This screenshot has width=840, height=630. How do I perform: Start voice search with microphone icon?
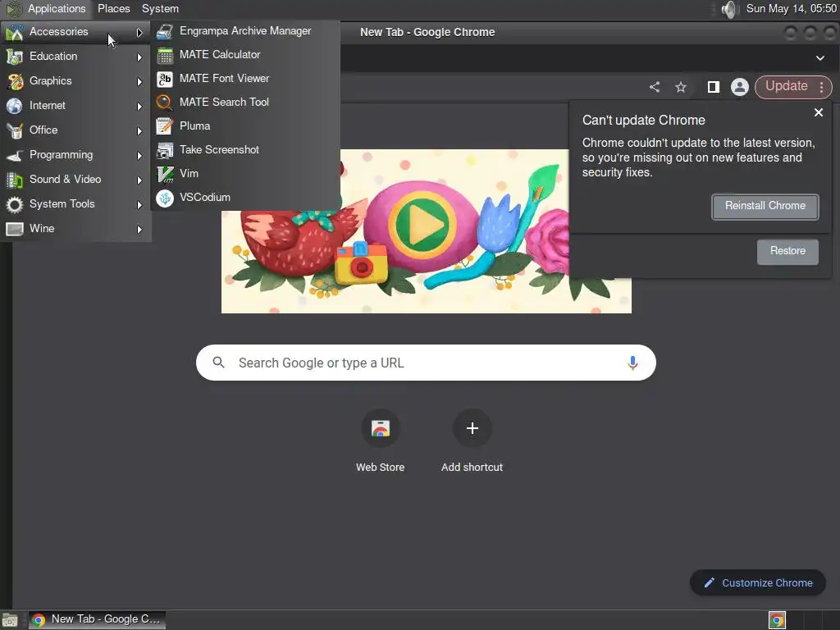tap(632, 363)
